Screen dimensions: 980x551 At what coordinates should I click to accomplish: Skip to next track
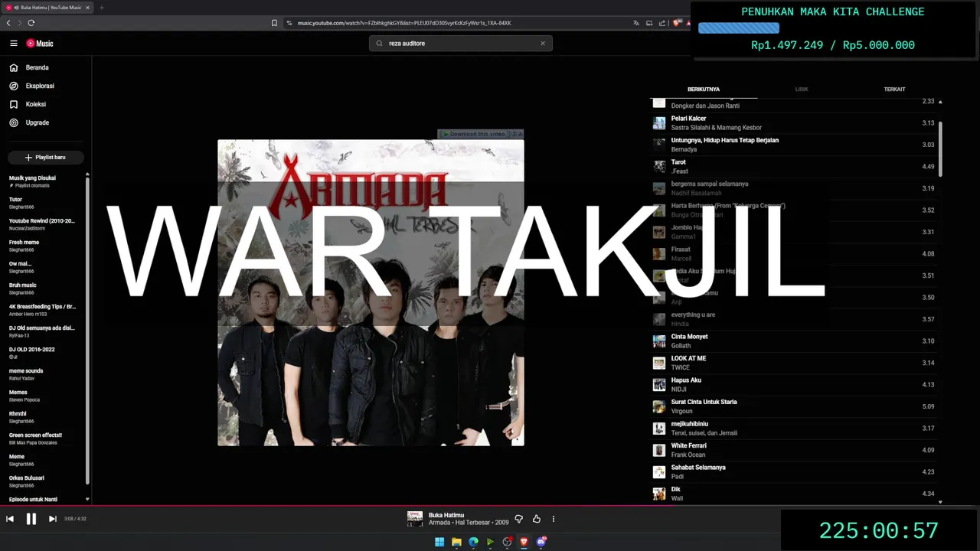[x=53, y=519]
